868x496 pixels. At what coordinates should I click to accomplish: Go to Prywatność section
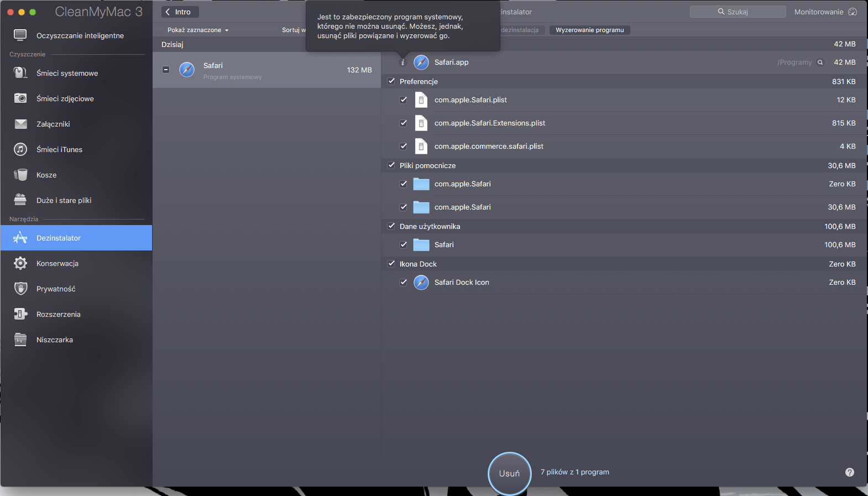pos(76,289)
